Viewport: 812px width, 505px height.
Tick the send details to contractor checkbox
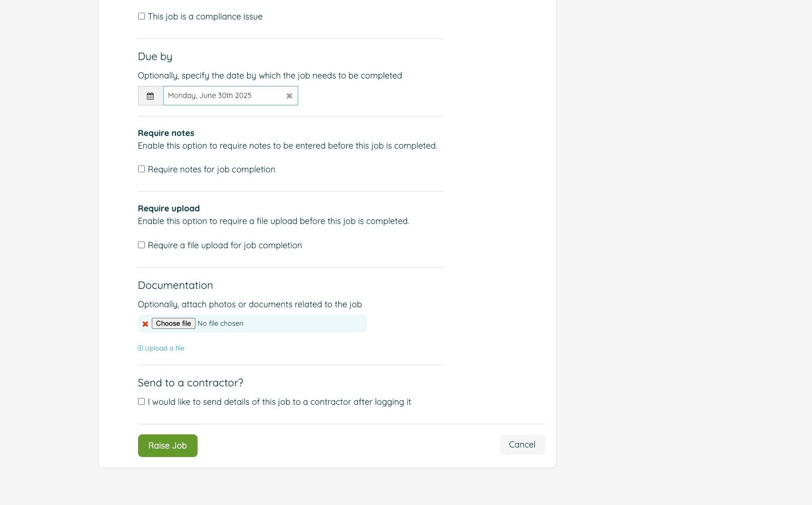coord(141,402)
